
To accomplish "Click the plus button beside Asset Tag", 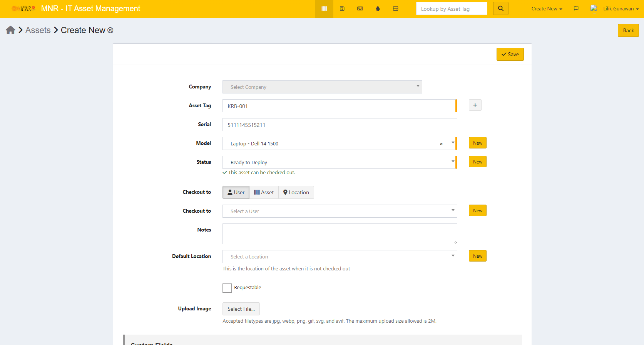I will click(475, 105).
